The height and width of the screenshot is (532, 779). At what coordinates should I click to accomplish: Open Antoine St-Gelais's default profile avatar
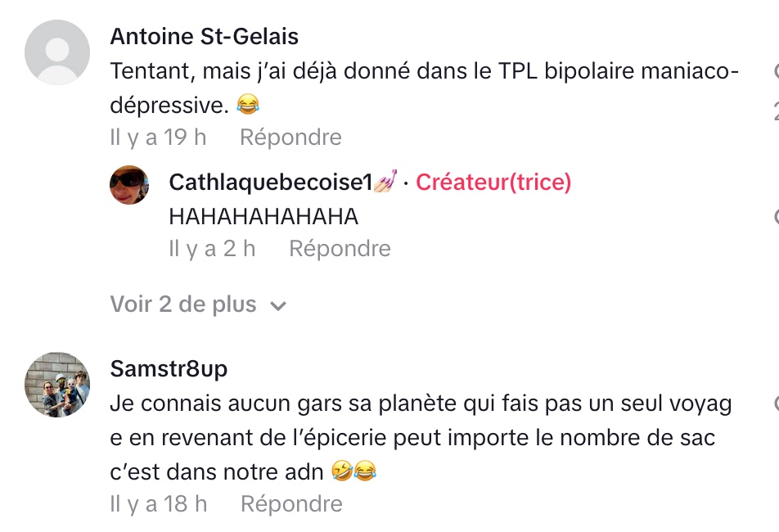point(57,52)
